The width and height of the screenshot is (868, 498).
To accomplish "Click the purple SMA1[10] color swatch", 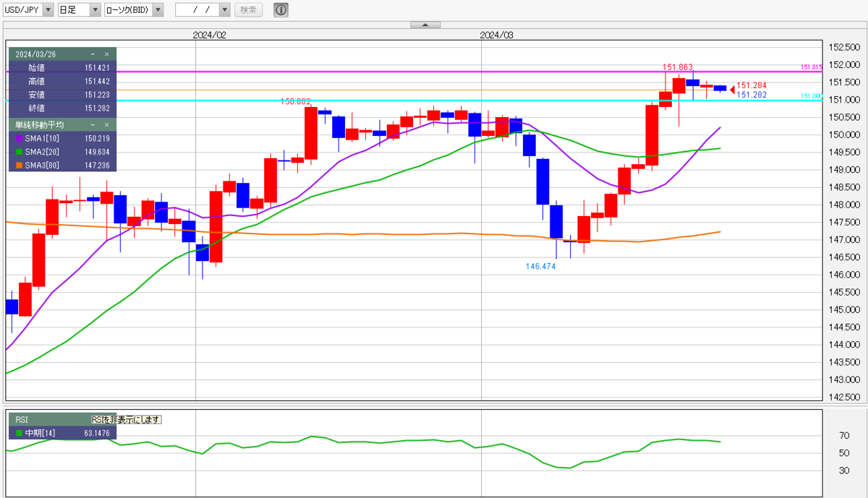I will coord(18,138).
